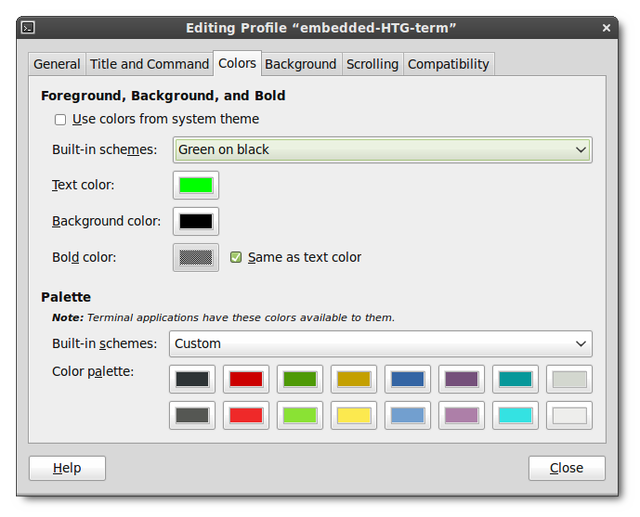Open the bright cyan palette swatch
This screenshot has height=517, width=640.
coord(516,415)
